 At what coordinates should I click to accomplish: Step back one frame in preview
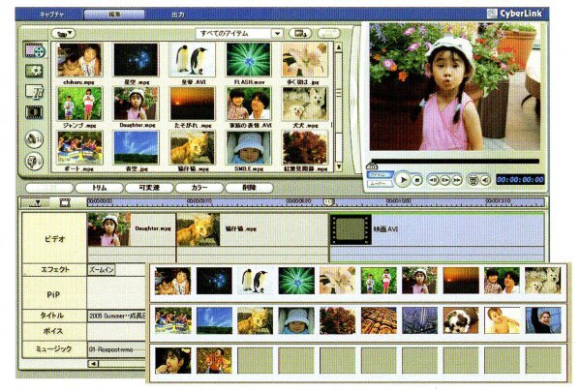pyautogui.click(x=433, y=180)
